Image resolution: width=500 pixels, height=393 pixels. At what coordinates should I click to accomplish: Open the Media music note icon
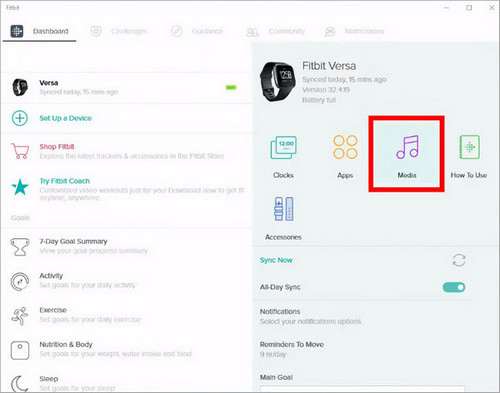pos(407,147)
